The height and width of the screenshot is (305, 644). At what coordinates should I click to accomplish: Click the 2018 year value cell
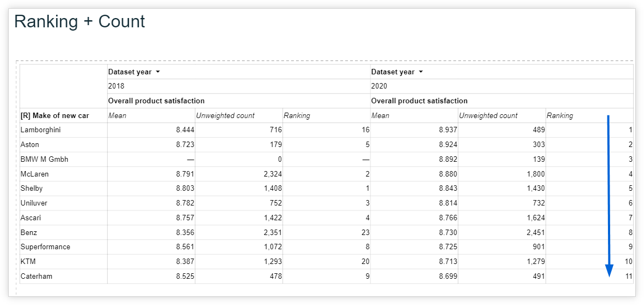coord(239,86)
